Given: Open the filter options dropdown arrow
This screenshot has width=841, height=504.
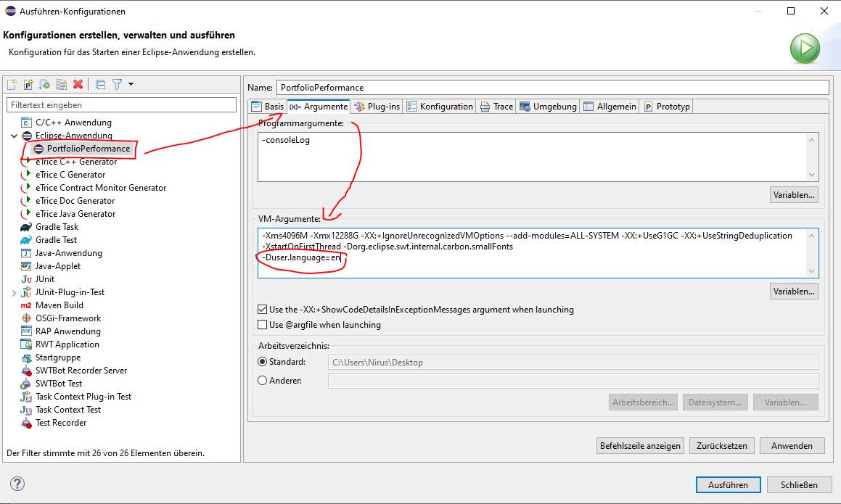Looking at the screenshot, I should tap(131, 85).
